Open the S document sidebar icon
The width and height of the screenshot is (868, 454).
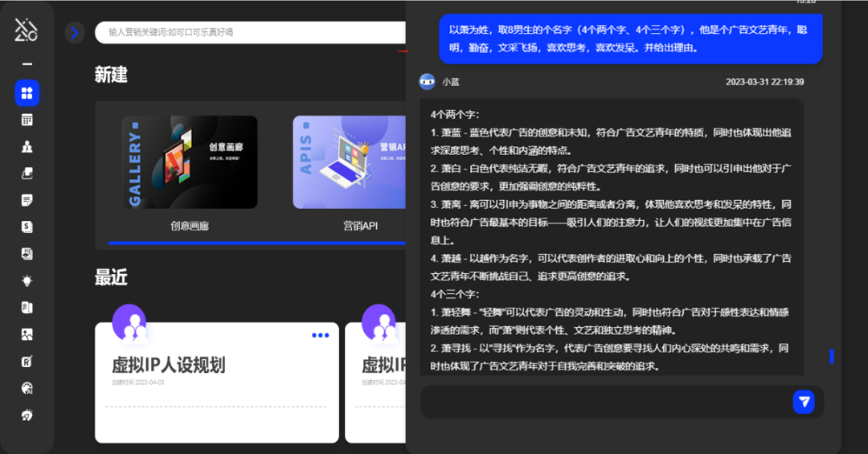(x=27, y=227)
